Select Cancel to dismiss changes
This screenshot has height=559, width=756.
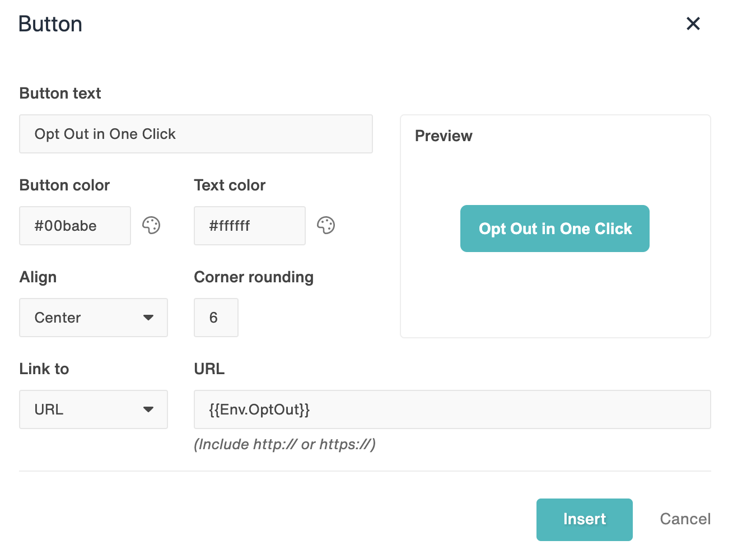[684, 519]
